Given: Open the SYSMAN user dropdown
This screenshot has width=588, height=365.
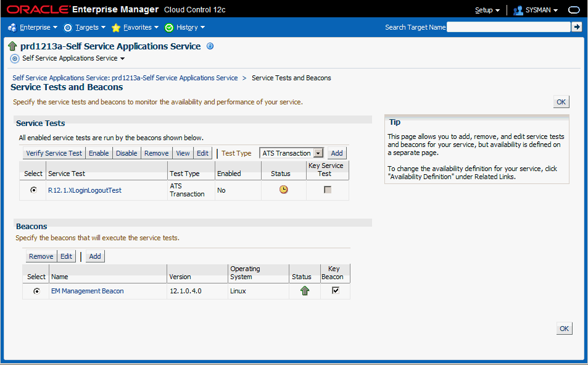Looking at the screenshot, I should tap(542, 10).
